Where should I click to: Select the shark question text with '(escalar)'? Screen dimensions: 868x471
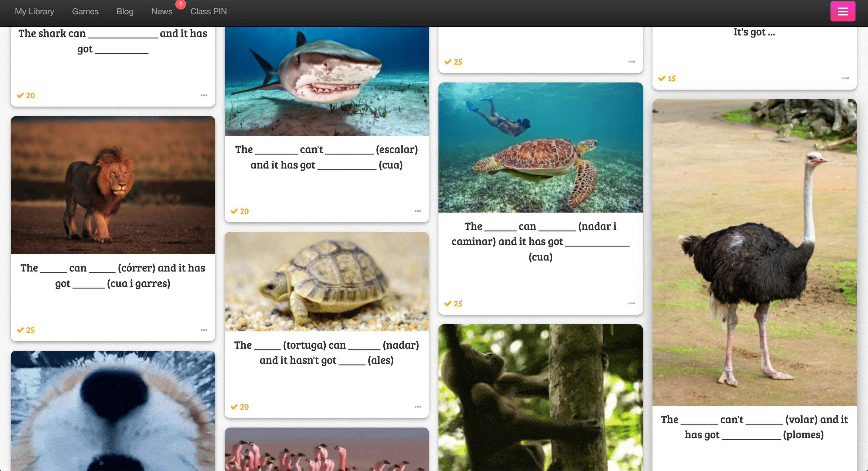(327, 157)
